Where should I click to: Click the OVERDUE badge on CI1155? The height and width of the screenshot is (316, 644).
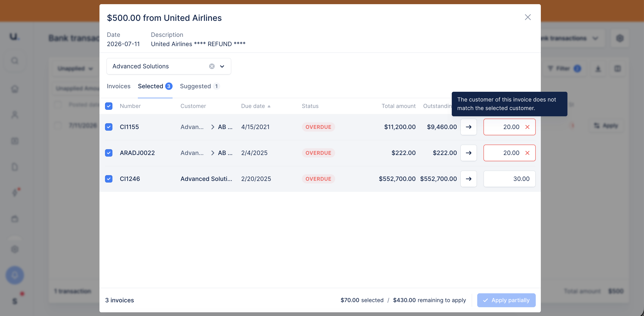pos(318,127)
